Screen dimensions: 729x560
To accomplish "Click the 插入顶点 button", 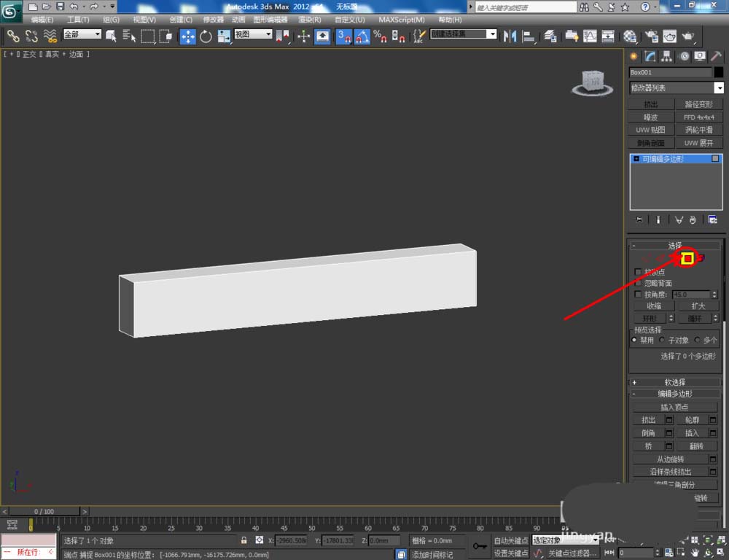I will pyautogui.click(x=674, y=408).
